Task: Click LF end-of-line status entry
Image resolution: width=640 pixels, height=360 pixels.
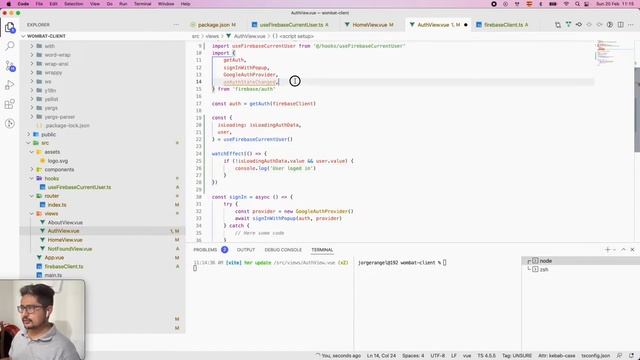Action: coord(454,356)
